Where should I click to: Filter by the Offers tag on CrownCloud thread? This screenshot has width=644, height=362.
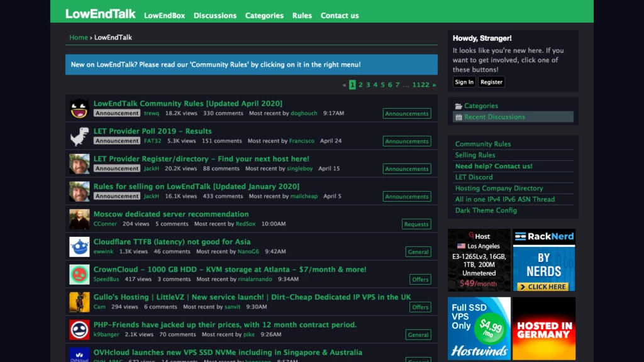click(420, 280)
